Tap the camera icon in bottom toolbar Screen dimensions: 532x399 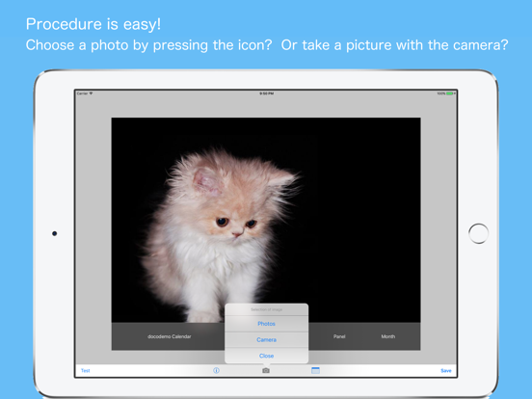[266, 370]
